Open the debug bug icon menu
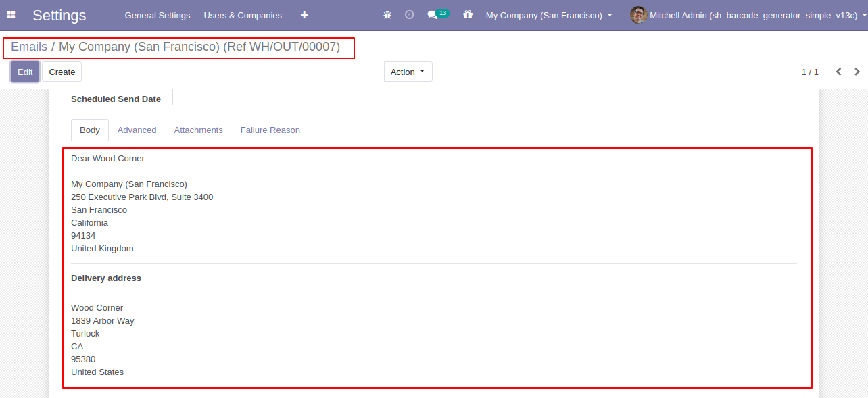The image size is (868, 398). pyautogui.click(x=387, y=15)
